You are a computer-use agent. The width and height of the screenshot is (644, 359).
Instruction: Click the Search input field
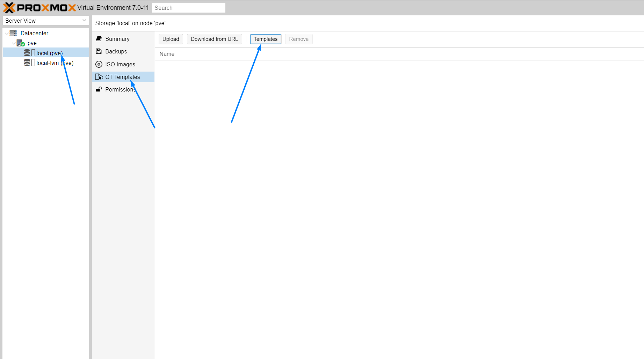[x=189, y=8]
